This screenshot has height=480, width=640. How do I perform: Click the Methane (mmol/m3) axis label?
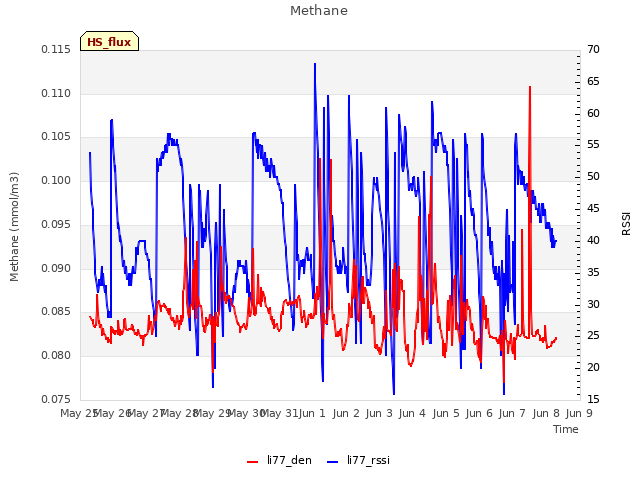pos(14,227)
